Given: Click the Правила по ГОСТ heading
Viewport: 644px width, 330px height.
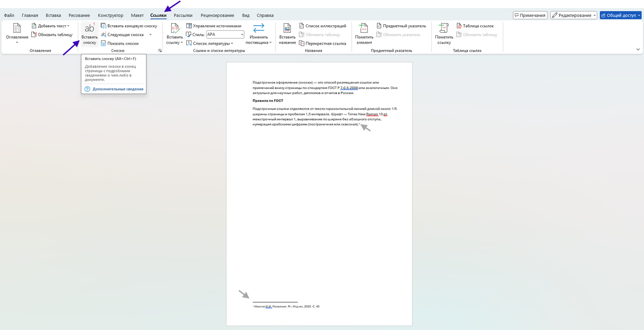Looking at the screenshot, I should click(268, 100).
